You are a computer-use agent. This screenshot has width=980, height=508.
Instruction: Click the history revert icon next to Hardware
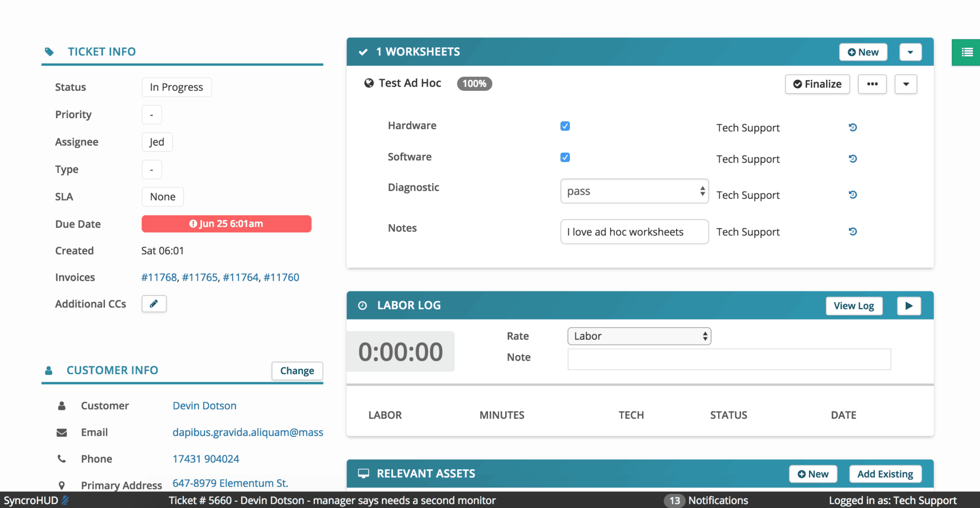pyautogui.click(x=853, y=127)
